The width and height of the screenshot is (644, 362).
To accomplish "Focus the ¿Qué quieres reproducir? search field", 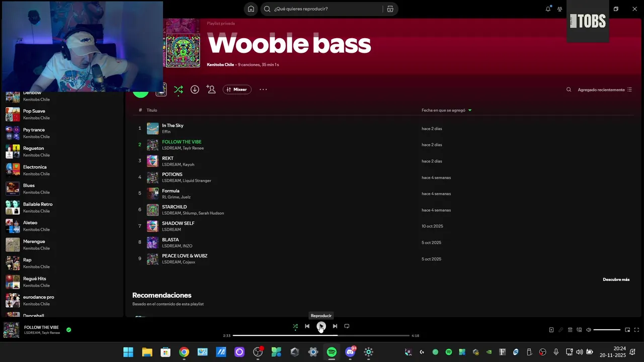I will (322, 9).
